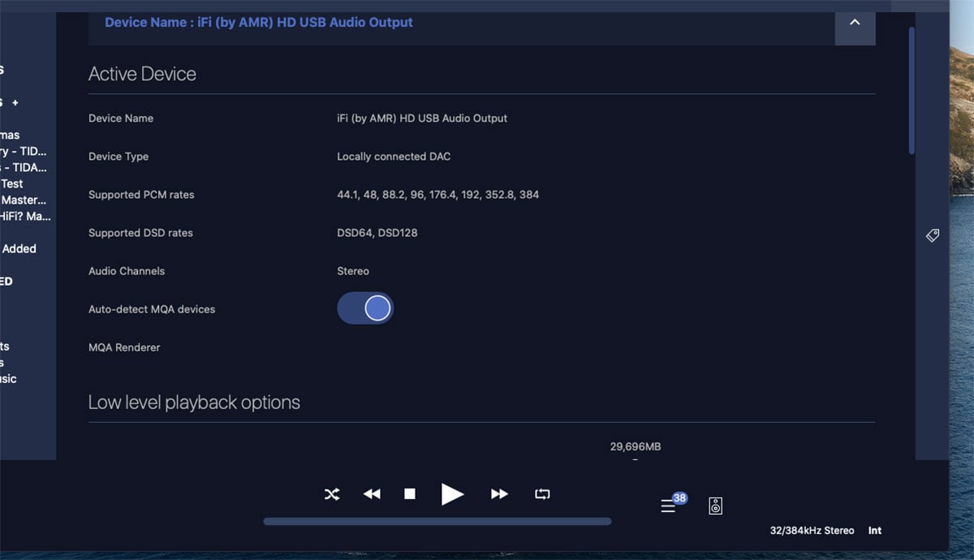Viewport: 974px width, 560px height.
Task: Click the 'Stereo' audio channels value
Action: coord(353,271)
